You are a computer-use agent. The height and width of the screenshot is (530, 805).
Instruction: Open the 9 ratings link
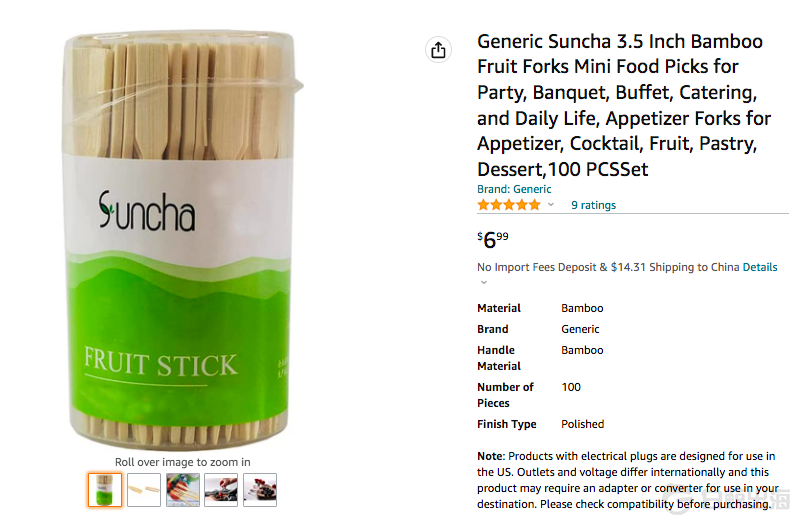click(x=593, y=205)
